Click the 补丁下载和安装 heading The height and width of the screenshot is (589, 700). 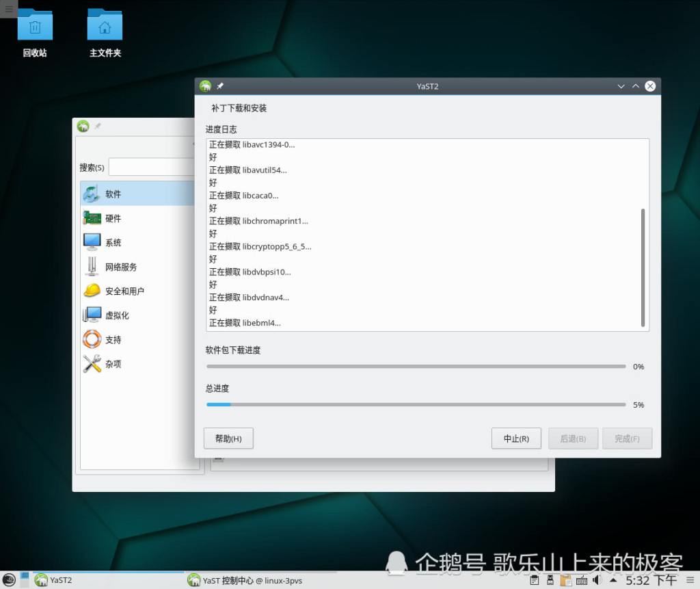[239, 108]
